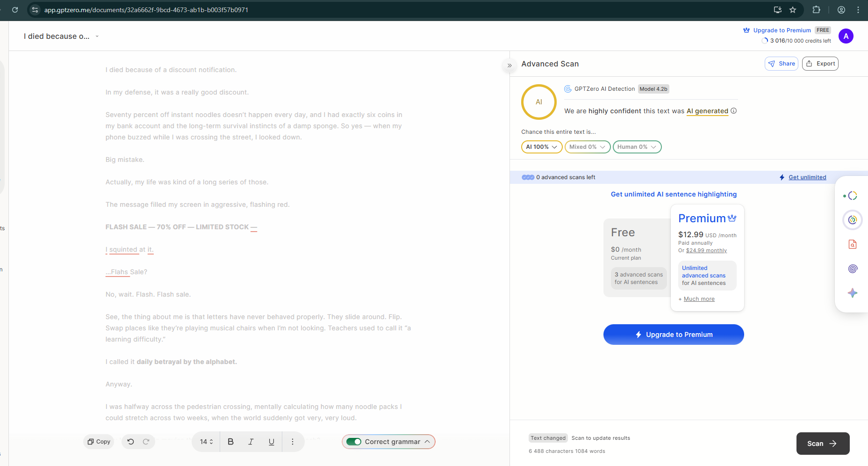Change font size with the 14 stepper
Image resolution: width=868 pixels, height=466 pixels.
(x=207, y=442)
